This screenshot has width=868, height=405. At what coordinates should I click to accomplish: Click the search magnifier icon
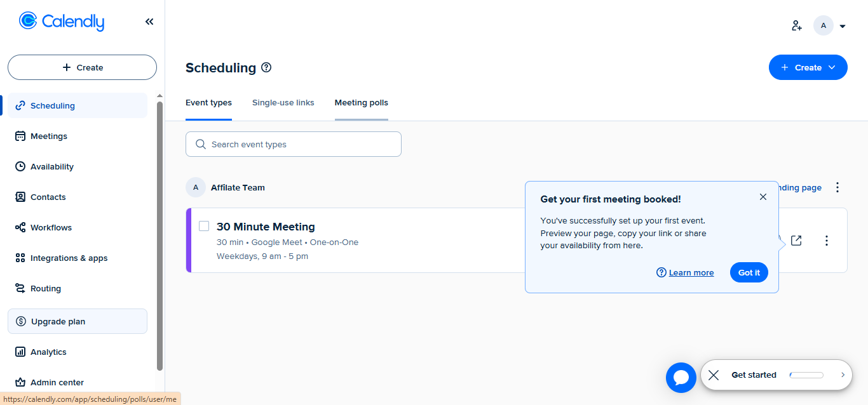pyautogui.click(x=201, y=144)
